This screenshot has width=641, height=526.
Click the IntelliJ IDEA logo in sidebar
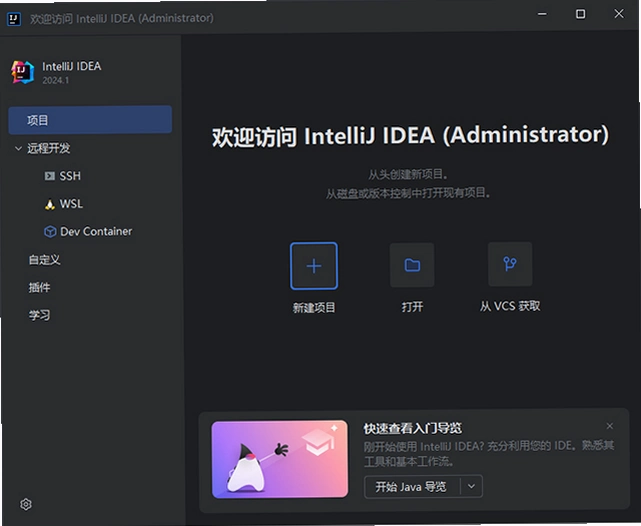[23, 72]
